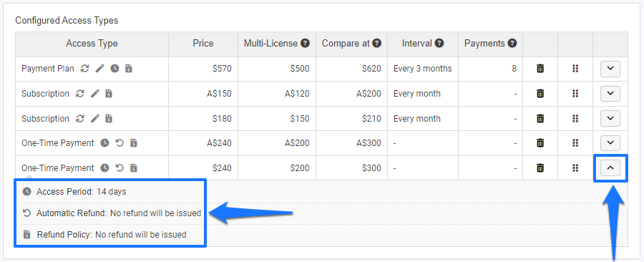644x262 pixels.
Task: Delete the A$240 One-Time Payment via trash icon
Action: [x=540, y=143]
